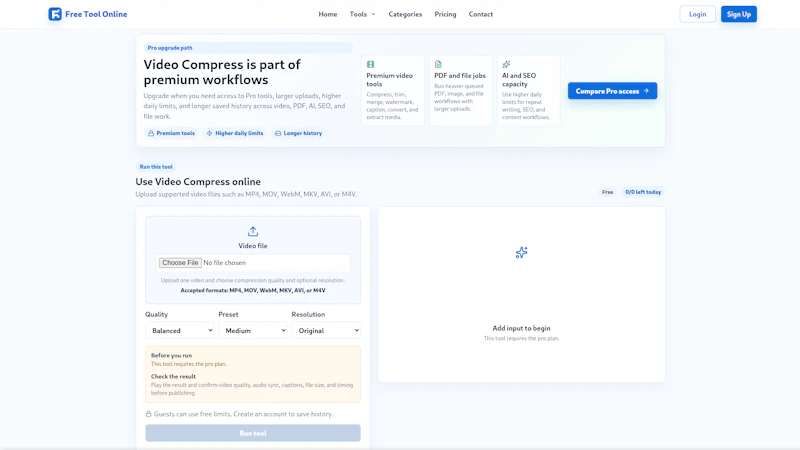The height and width of the screenshot is (450, 800).
Task: Click the Video file upload drop zone label
Action: click(x=253, y=246)
